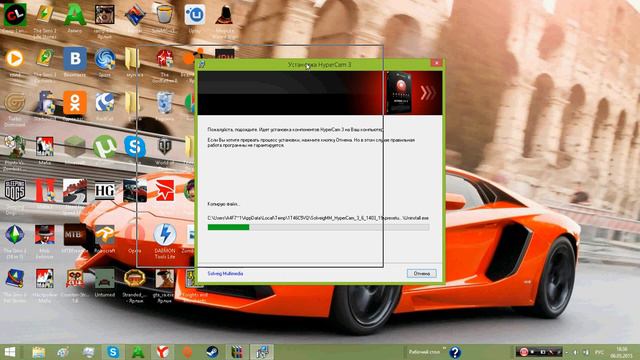Open the VKontakte desktop shortcut
This screenshot has height=360, width=640.
(x=75, y=59)
